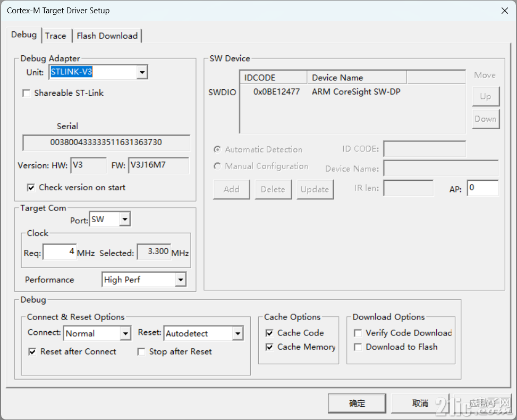Click the Req clock MHz field

pyautogui.click(x=60, y=252)
